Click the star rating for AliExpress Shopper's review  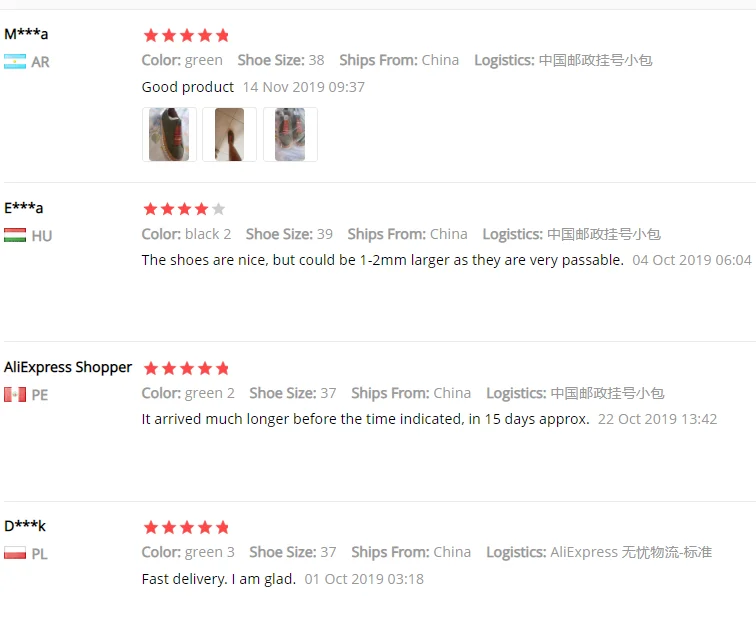[186, 368]
